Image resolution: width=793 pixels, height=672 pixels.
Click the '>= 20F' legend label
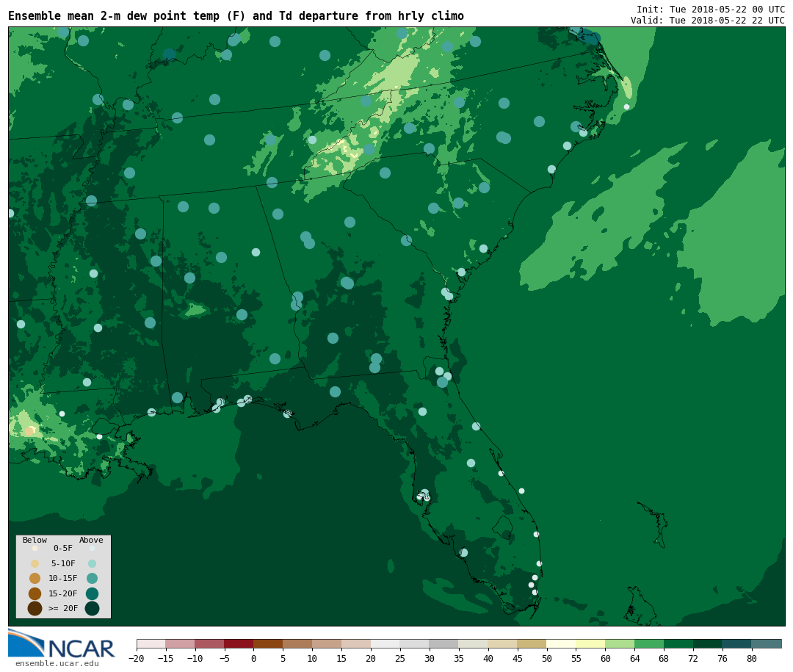coord(63,608)
